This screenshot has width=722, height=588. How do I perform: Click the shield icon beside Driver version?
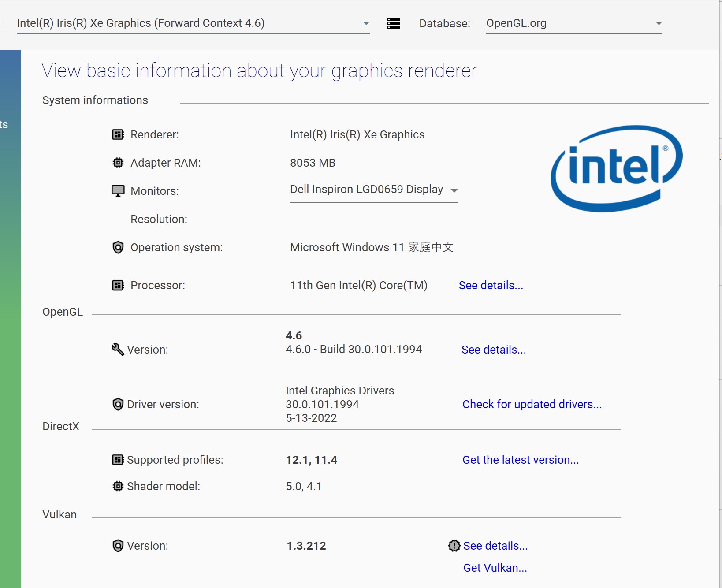point(118,404)
